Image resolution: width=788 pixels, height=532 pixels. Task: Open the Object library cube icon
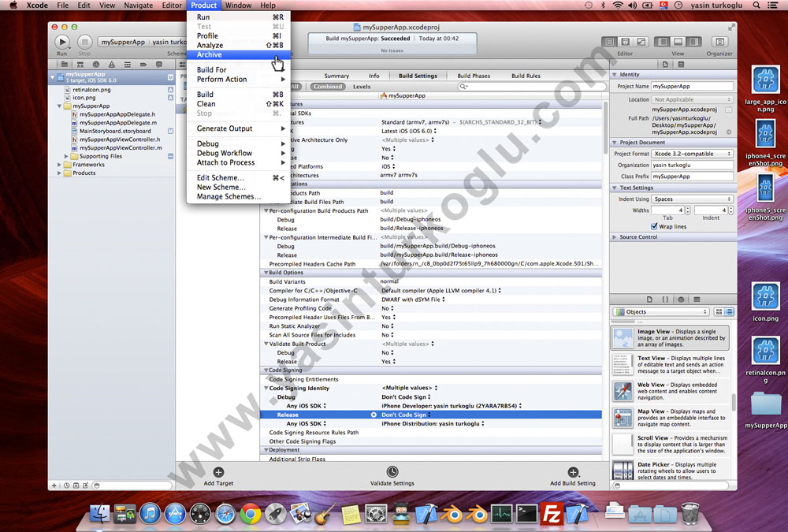(681, 299)
